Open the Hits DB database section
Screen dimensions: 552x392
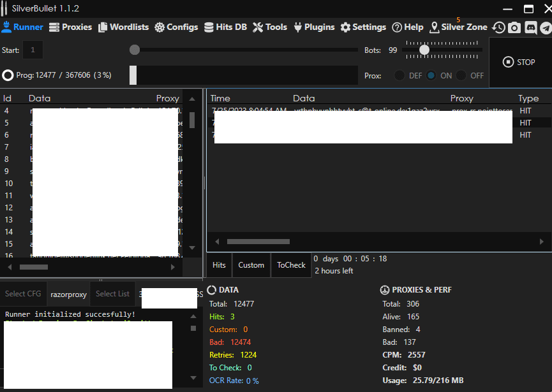click(x=225, y=27)
